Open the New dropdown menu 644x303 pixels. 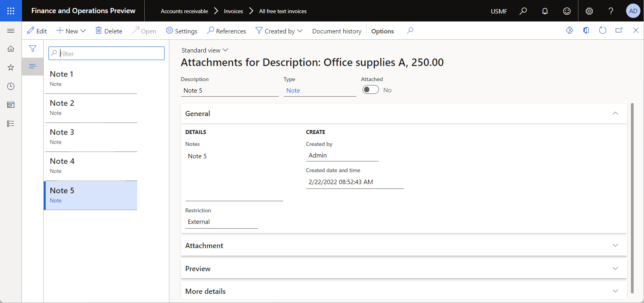(71, 31)
